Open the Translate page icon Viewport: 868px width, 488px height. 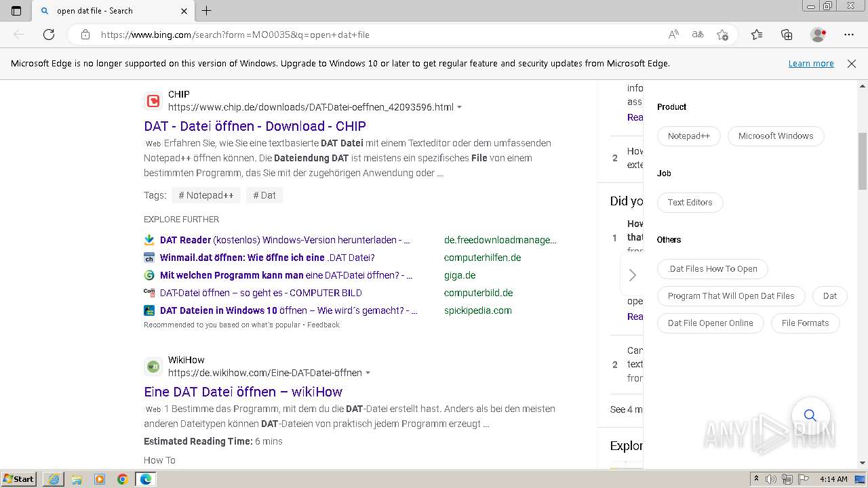point(698,35)
